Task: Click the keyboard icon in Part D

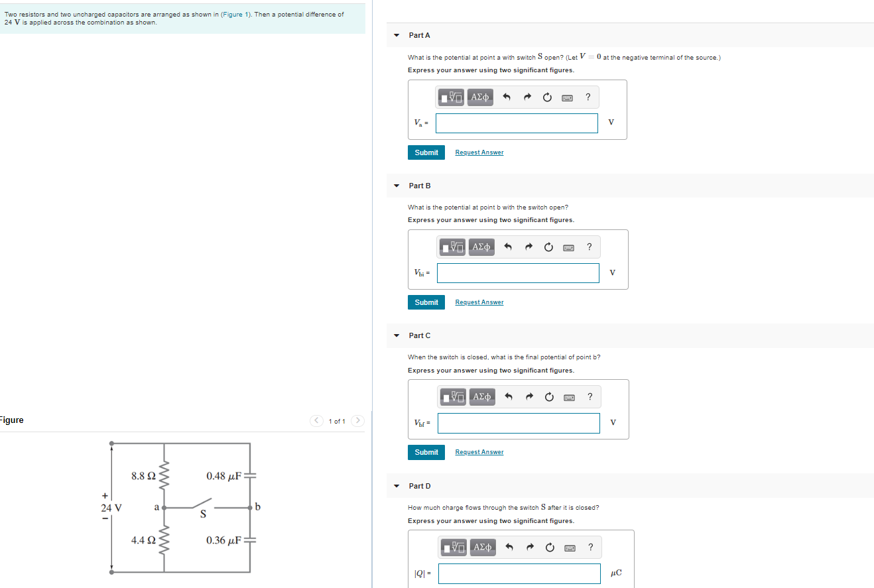Action: [x=570, y=547]
